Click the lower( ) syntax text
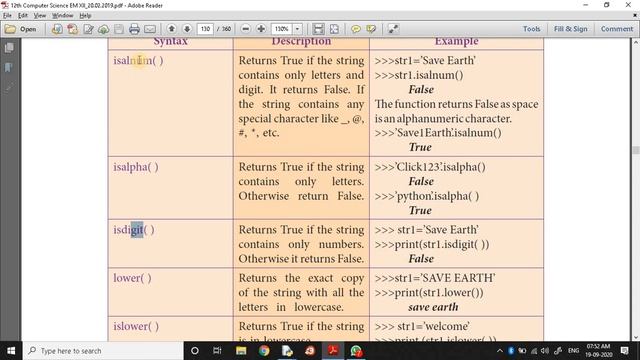Image resolution: width=640 pixels, height=360 pixels. coord(132,278)
